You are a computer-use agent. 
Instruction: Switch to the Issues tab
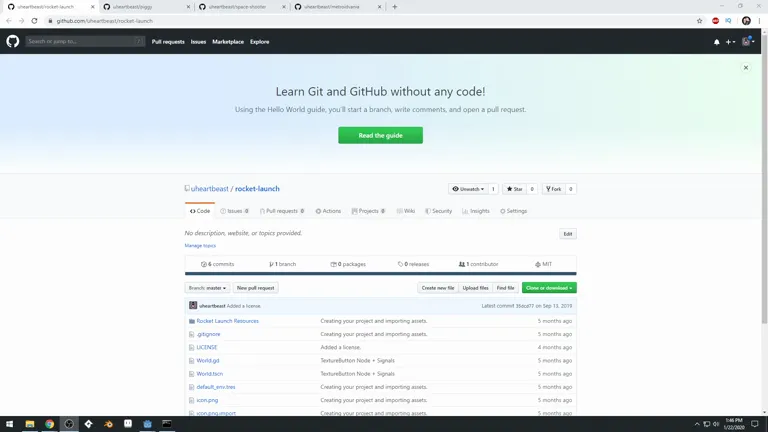click(235, 211)
